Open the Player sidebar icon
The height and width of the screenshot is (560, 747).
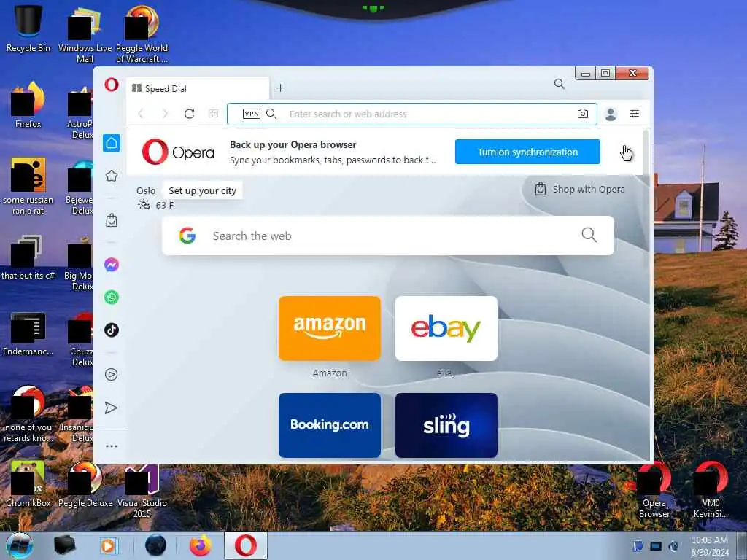point(112,375)
